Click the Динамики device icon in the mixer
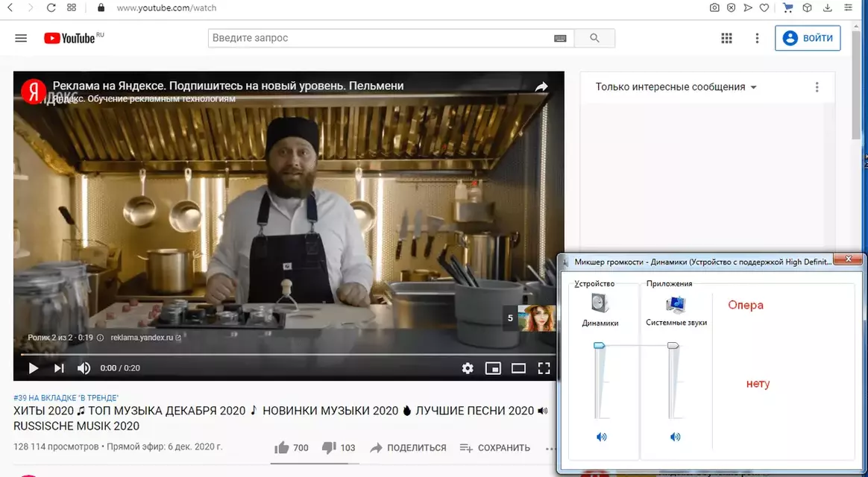This screenshot has height=477, width=868. (x=600, y=303)
